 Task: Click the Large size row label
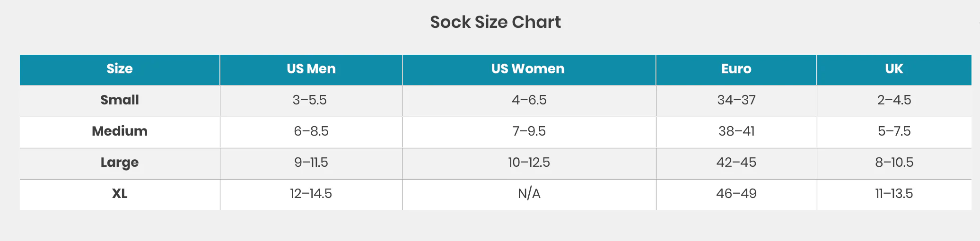click(120, 163)
